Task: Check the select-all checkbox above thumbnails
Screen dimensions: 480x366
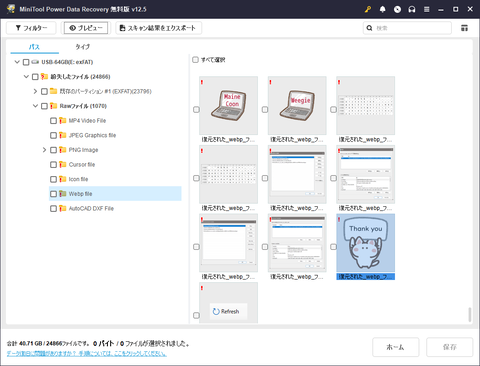Action: coord(195,60)
